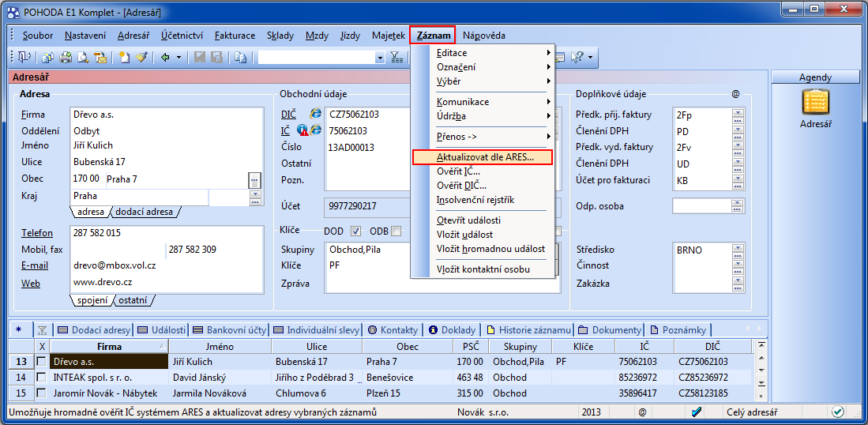Select Insolvenční rejstřík menu item
The width and height of the screenshot is (868, 425).
[x=482, y=199]
